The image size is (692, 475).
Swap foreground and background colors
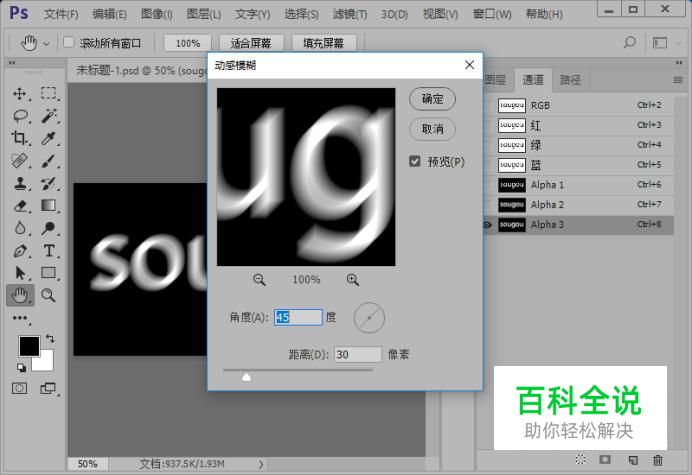tap(50, 339)
